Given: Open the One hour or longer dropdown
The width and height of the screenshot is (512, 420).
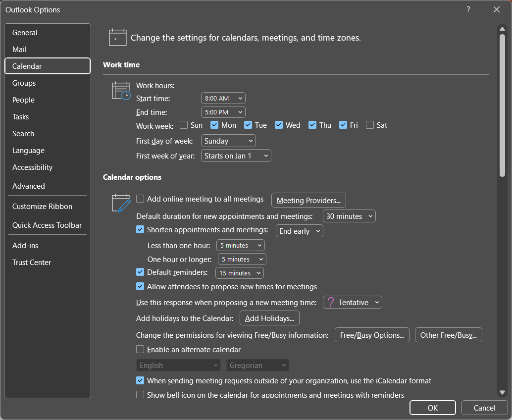Looking at the screenshot, I should tap(242, 259).
